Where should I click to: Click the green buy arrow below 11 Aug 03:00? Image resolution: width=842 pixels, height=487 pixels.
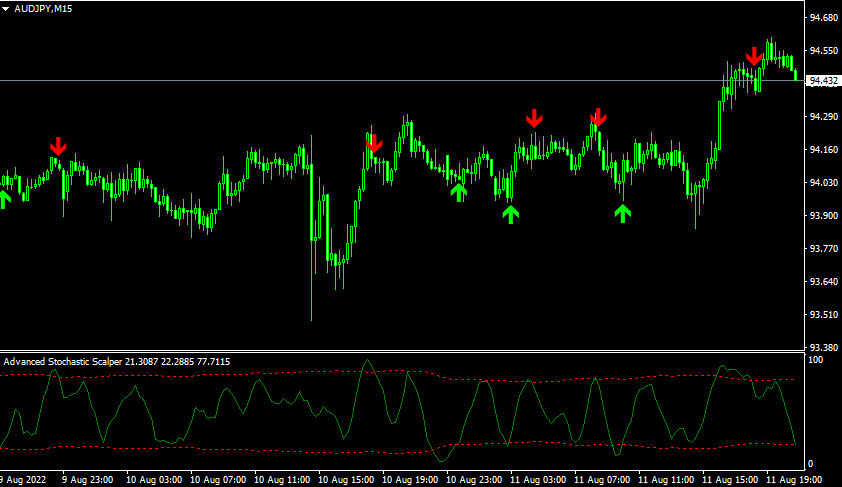click(x=511, y=213)
